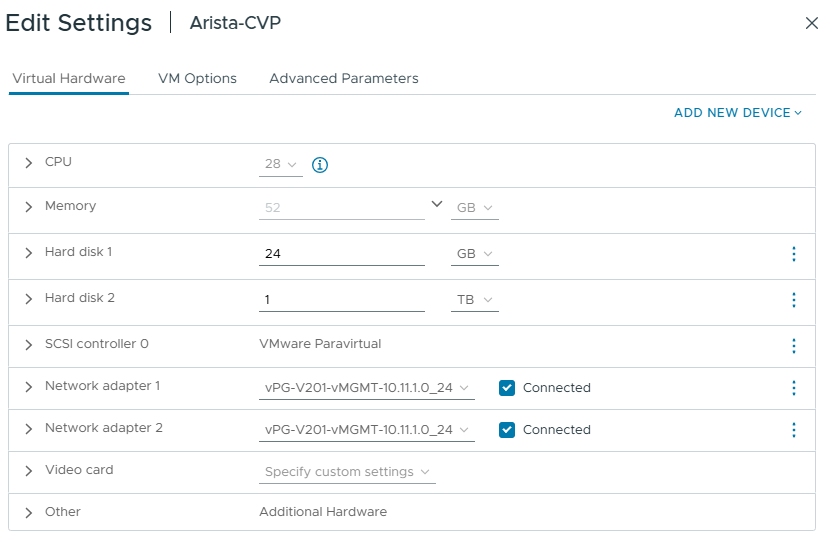
Task: Open Network adapter 1 actions menu
Action: [x=794, y=388]
